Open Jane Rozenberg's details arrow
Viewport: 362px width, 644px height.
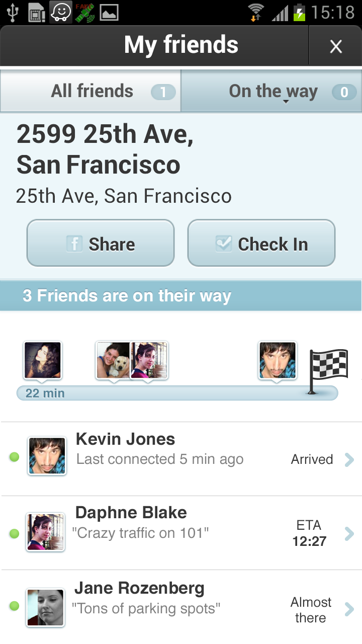(349, 610)
